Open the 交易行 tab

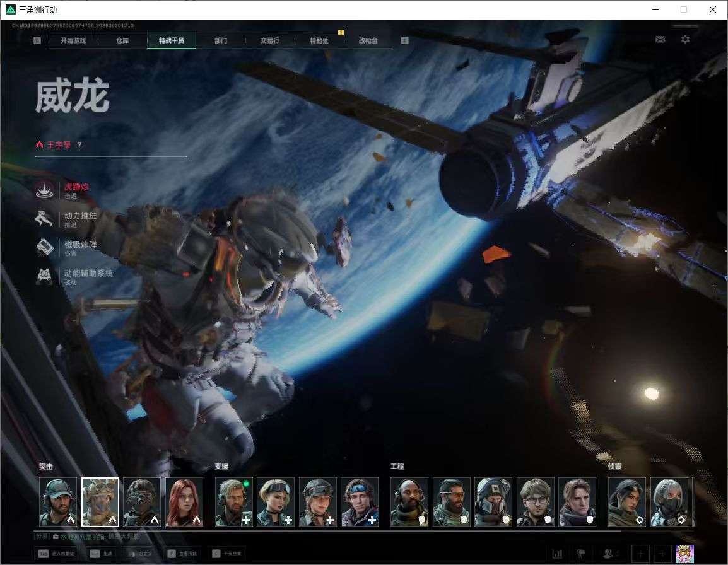(x=270, y=40)
